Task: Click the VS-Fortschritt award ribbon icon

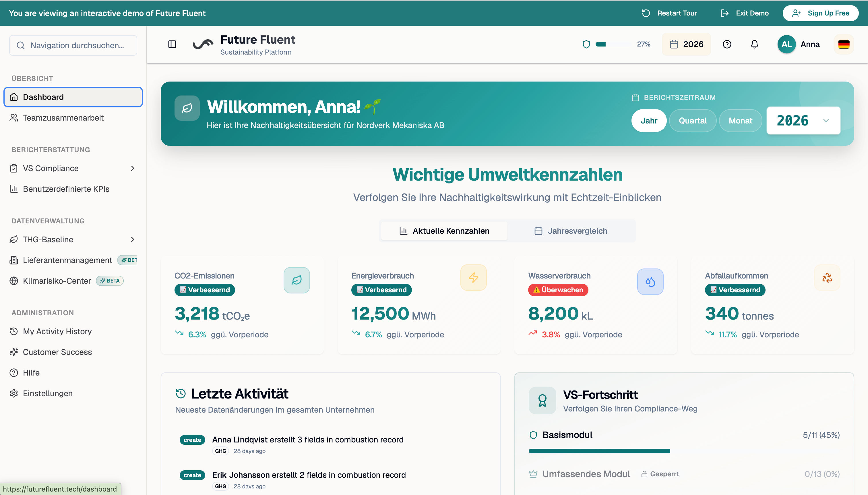Action: [542, 400]
